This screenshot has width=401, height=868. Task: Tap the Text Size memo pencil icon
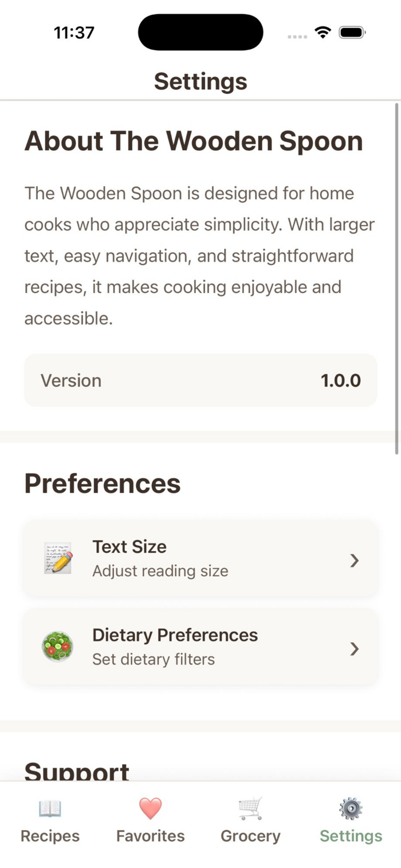click(58, 558)
